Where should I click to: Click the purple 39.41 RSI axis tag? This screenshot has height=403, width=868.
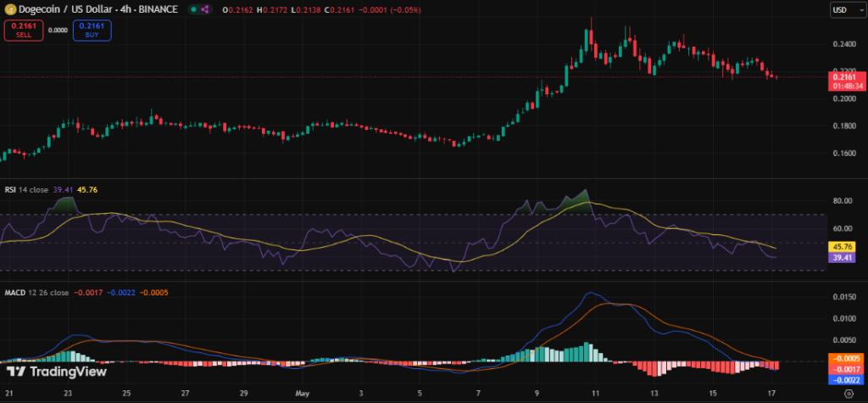tap(843, 257)
